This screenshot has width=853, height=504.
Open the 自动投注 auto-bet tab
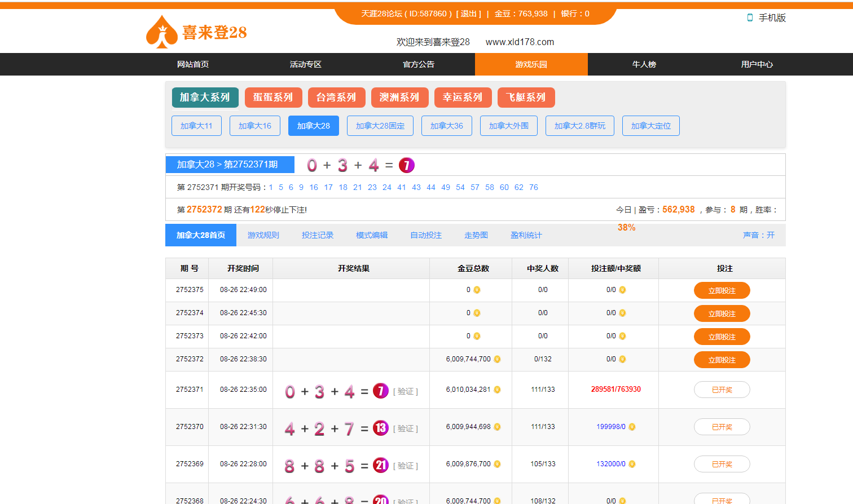[x=425, y=235]
